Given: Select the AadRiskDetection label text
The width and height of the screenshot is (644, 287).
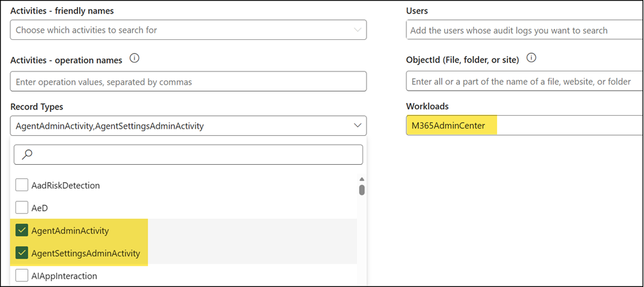Looking at the screenshot, I should pyautogui.click(x=66, y=185).
